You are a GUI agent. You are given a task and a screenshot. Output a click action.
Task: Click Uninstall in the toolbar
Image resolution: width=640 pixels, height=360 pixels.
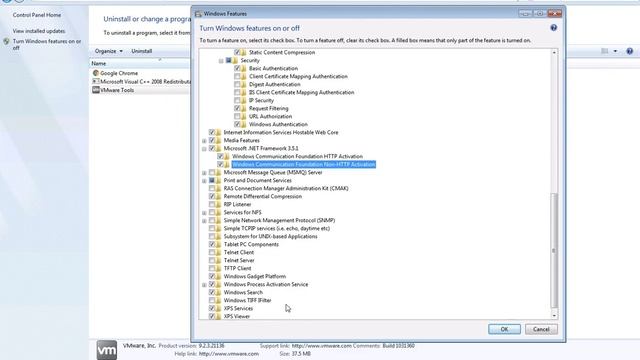click(x=142, y=51)
